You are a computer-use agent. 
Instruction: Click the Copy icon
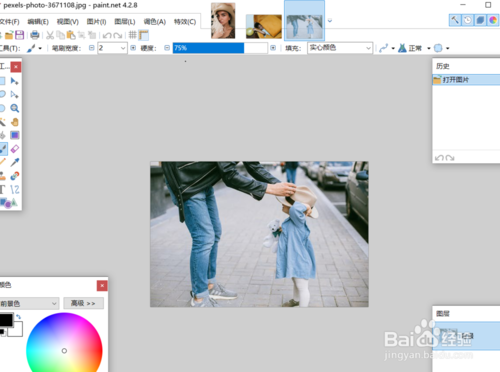(x=60, y=35)
